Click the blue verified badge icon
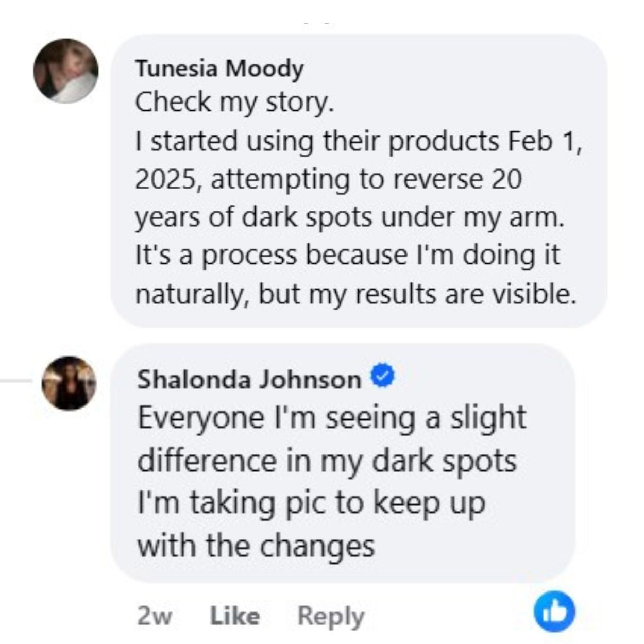This screenshot has height=644, width=644. [x=382, y=378]
